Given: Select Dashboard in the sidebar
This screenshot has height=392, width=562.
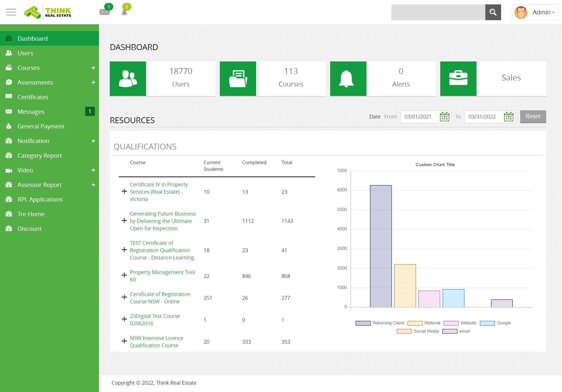Looking at the screenshot, I should pos(49,38).
